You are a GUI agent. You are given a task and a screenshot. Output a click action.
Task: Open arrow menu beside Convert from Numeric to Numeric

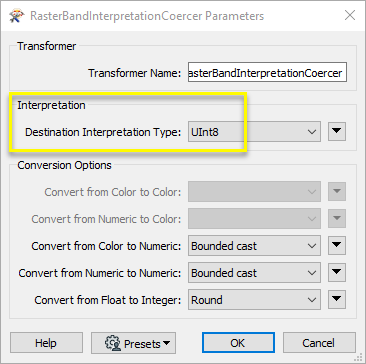[x=337, y=273]
